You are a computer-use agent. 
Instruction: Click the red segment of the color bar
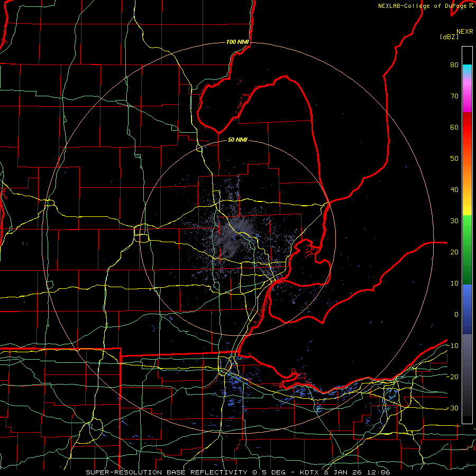tap(467, 127)
